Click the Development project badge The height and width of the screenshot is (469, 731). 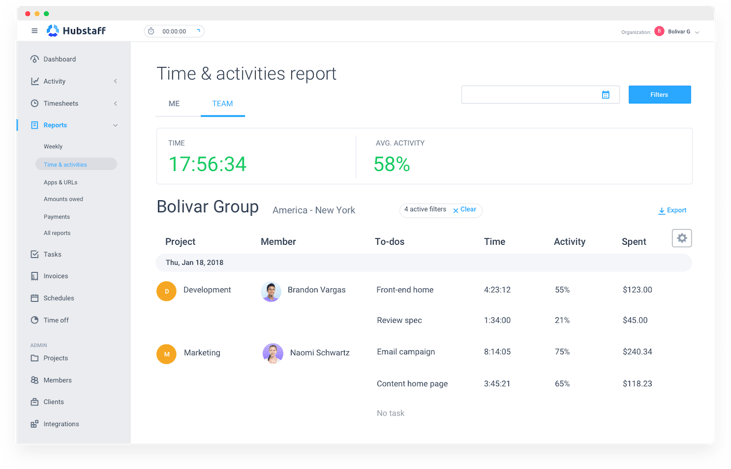(x=166, y=291)
